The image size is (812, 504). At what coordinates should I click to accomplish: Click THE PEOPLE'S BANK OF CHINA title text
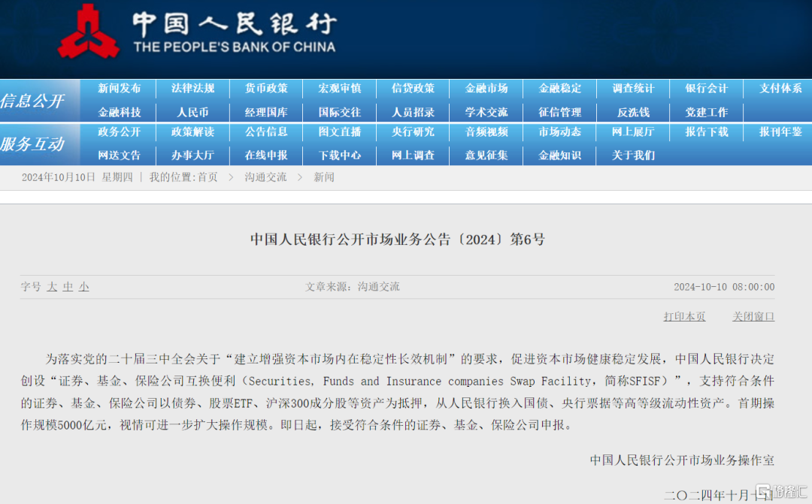click(x=235, y=47)
